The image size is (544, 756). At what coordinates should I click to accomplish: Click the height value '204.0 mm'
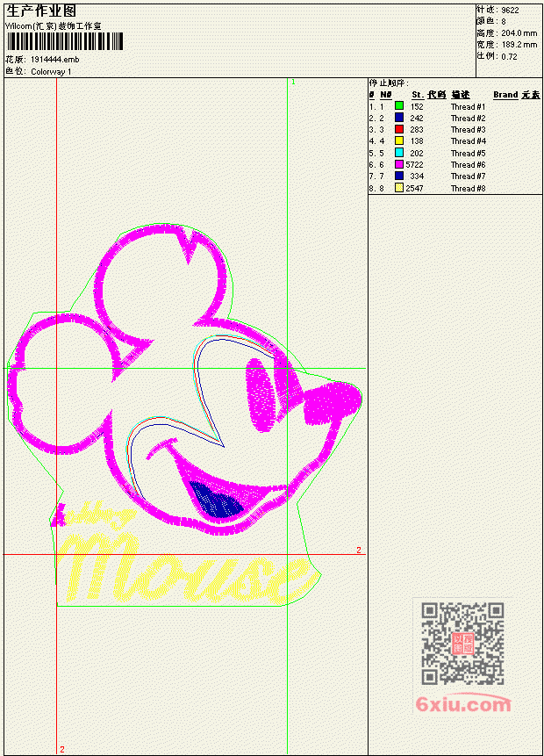(x=519, y=33)
